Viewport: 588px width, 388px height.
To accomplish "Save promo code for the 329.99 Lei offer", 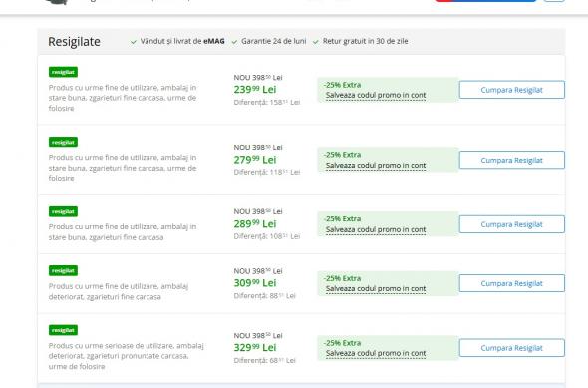I will coord(376,353).
